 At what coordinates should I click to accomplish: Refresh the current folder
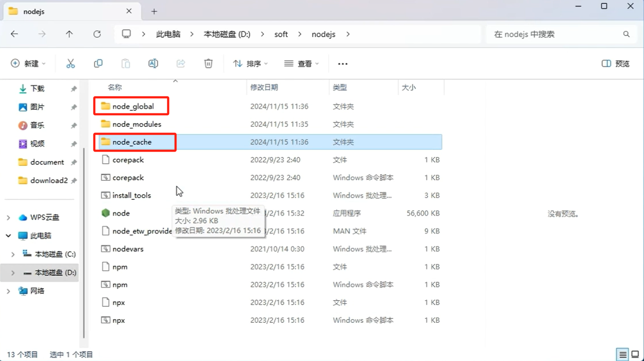click(97, 34)
